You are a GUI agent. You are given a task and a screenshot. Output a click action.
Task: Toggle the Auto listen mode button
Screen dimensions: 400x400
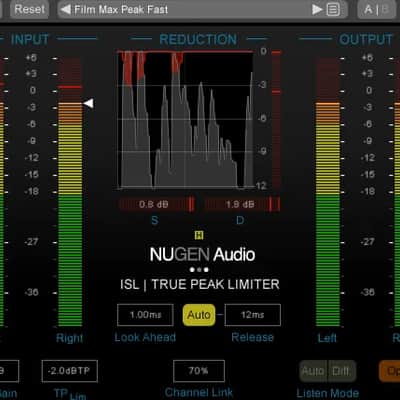(x=313, y=371)
